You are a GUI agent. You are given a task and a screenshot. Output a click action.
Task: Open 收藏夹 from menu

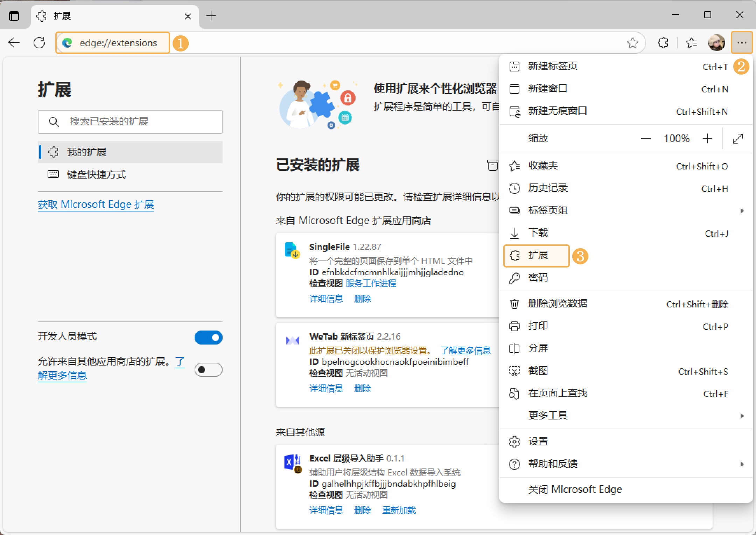[626, 166]
